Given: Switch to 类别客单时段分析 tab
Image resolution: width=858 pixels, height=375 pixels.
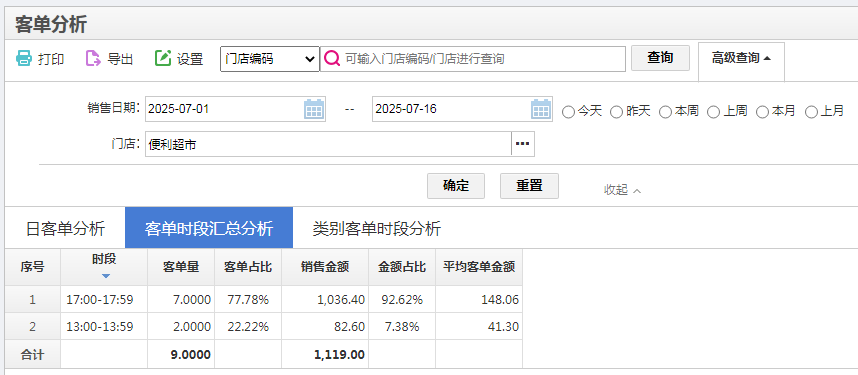Looking at the screenshot, I should point(376,228).
